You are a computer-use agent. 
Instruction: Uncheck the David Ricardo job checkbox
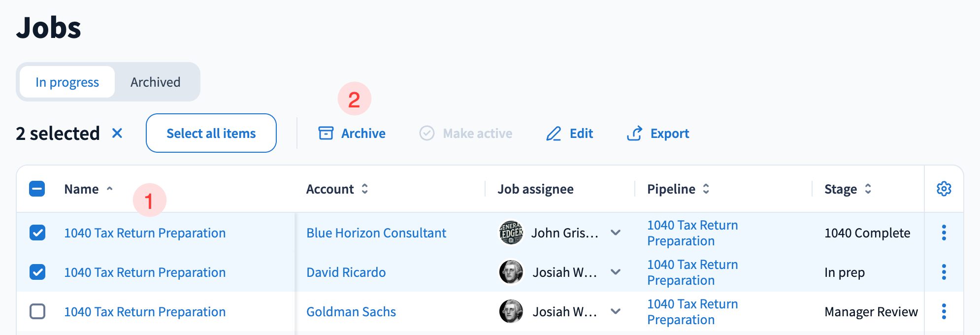37,272
